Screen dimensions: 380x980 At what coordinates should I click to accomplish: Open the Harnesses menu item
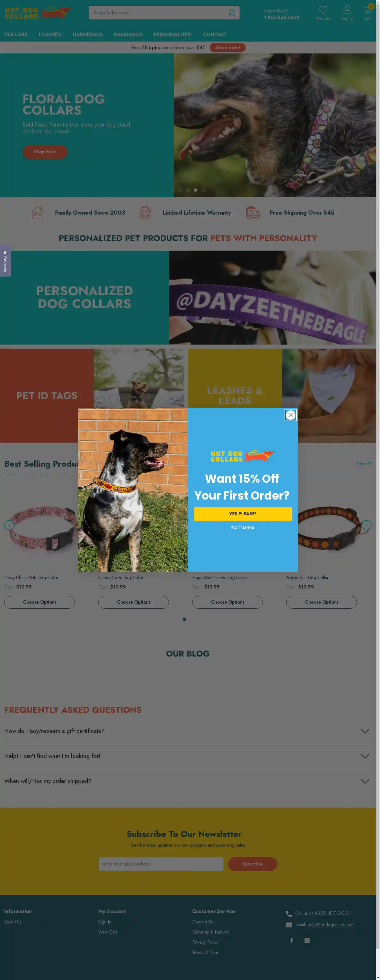point(87,35)
